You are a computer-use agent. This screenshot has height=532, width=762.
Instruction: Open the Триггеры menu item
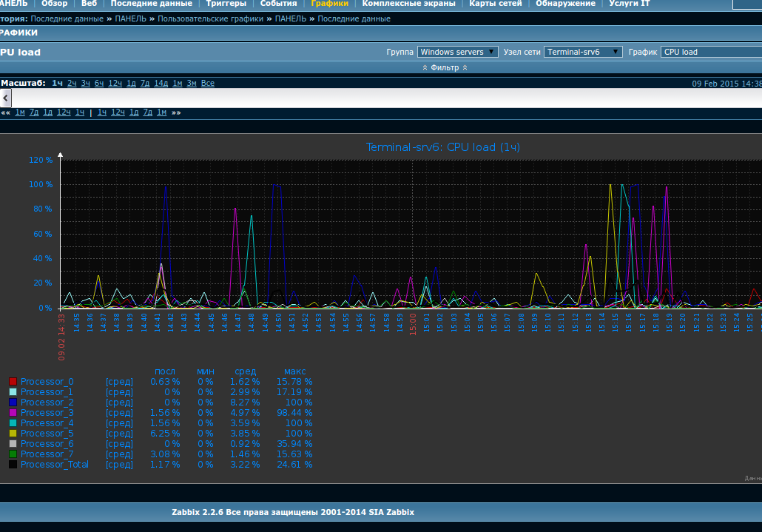226,4
